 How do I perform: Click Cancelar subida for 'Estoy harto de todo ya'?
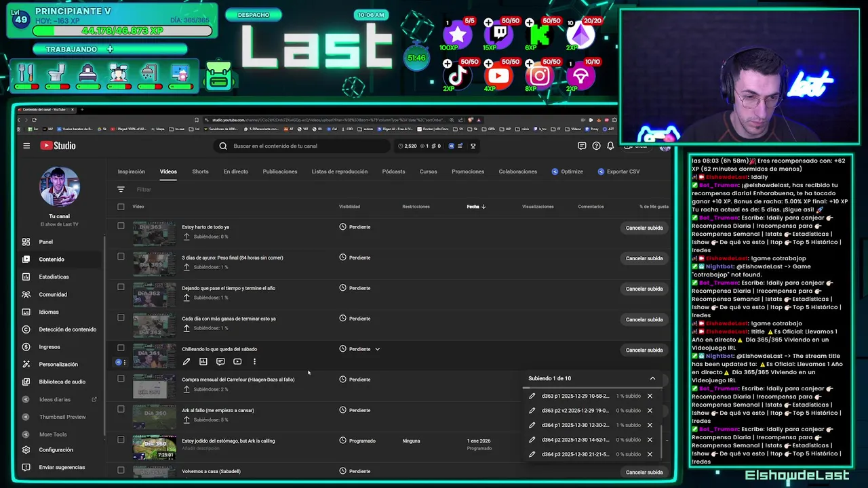click(644, 228)
